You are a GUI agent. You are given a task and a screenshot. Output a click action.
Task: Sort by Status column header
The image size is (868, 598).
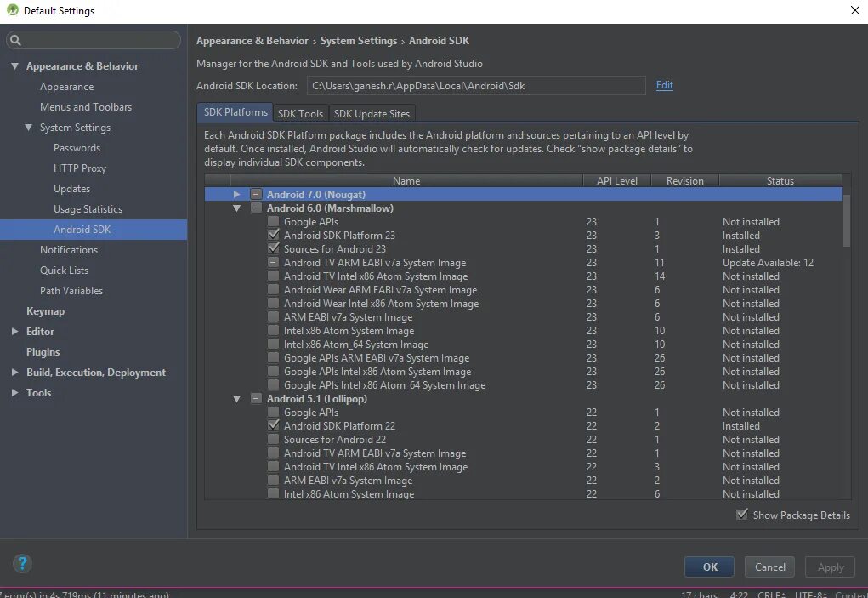coord(780,180)
